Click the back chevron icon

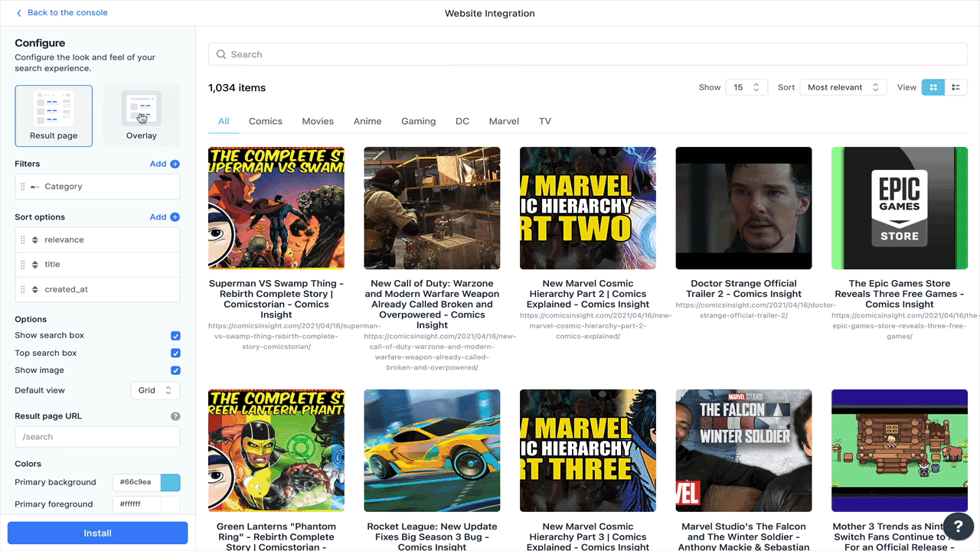[x=19, y=13]
